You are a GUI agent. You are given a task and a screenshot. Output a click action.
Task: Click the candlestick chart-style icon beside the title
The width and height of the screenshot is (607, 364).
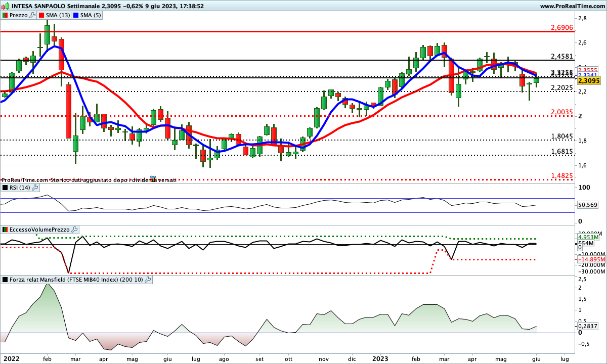(5, 6)
